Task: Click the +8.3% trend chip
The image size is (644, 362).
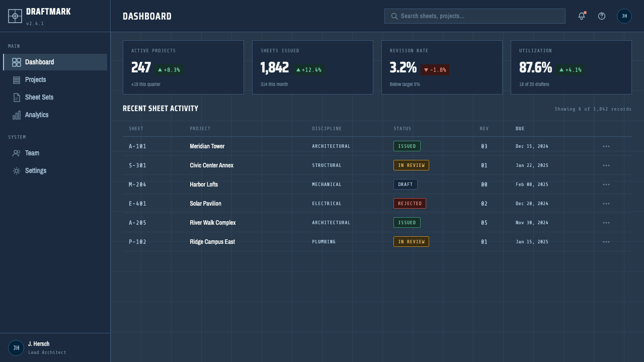Action: [169, 70]
